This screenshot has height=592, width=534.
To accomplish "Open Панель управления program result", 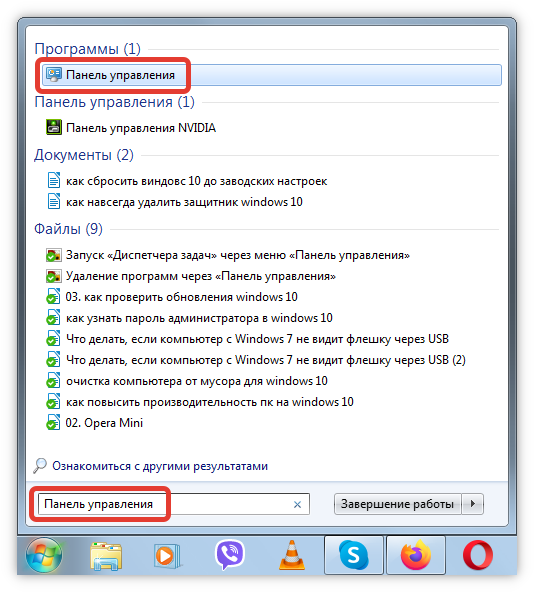I will (x=272, y=75).
